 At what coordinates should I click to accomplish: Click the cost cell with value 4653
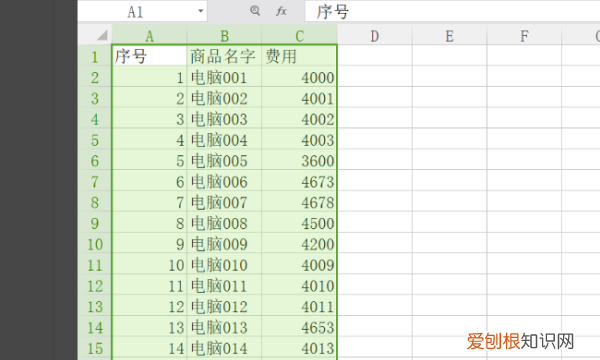(x=299, y=327)
